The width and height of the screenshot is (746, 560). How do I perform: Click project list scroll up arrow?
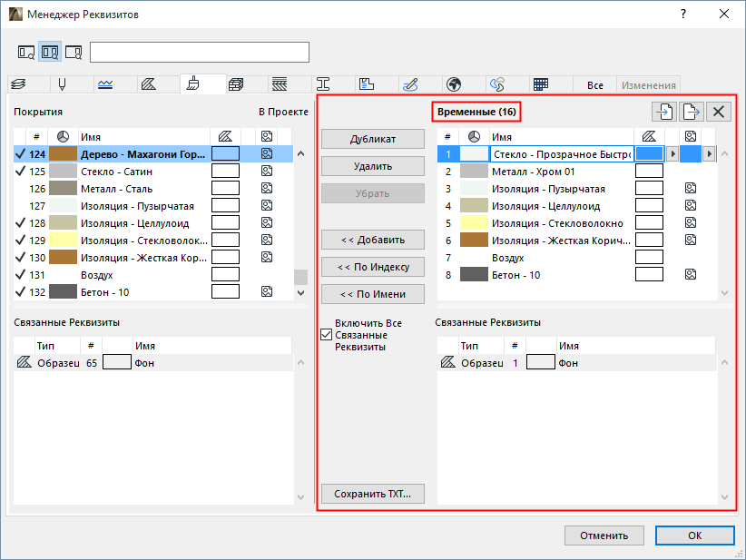(300, 153)
